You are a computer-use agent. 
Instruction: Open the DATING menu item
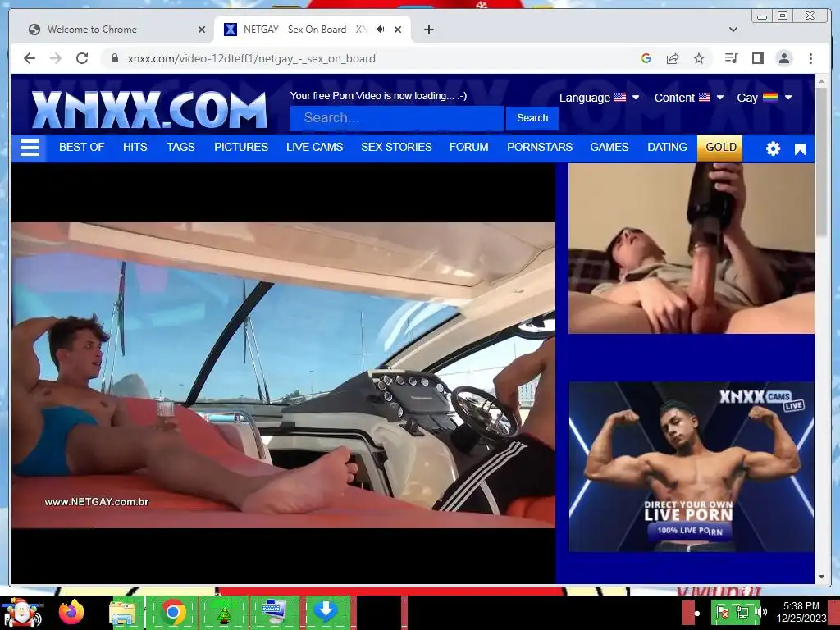[x=667, y=147]
